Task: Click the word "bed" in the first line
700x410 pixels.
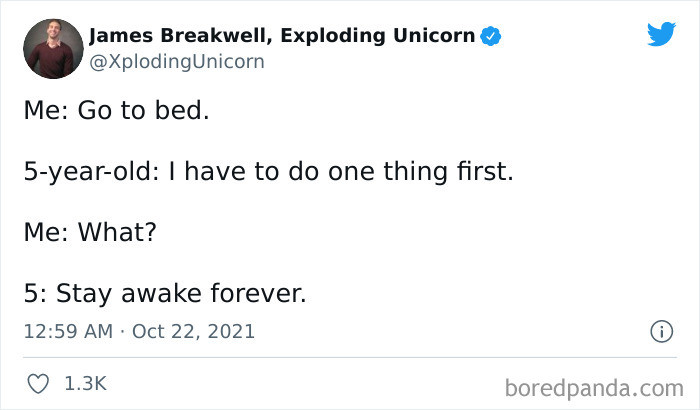Action: tap(185, 110)
